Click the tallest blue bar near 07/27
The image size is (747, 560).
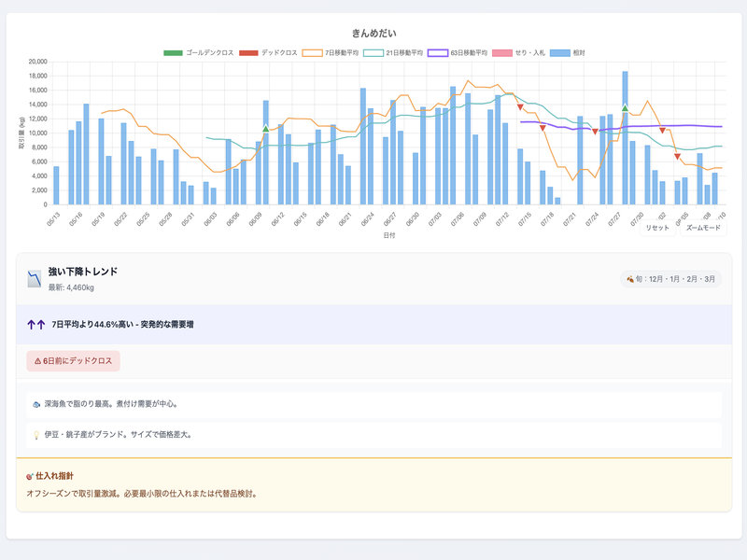coord(625,137)
